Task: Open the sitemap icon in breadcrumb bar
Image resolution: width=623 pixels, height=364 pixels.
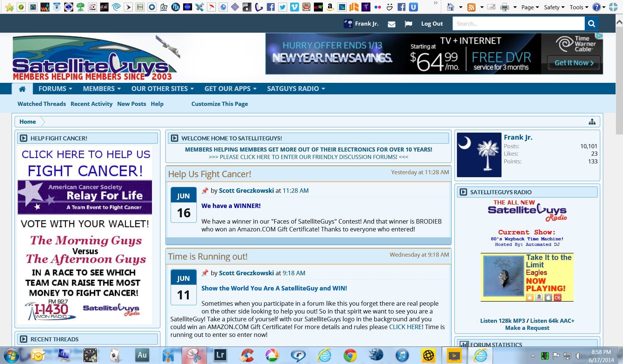Action: click(x=592, y=122)
